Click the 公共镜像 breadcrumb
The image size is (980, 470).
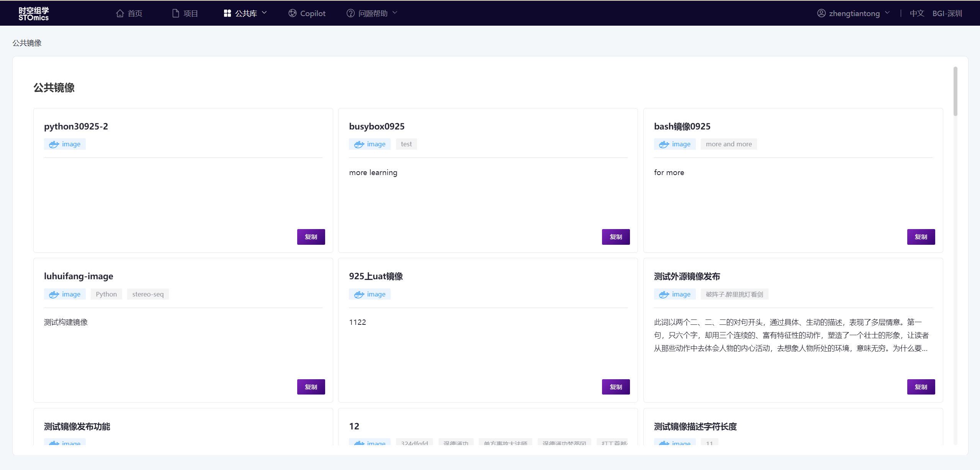27,43
